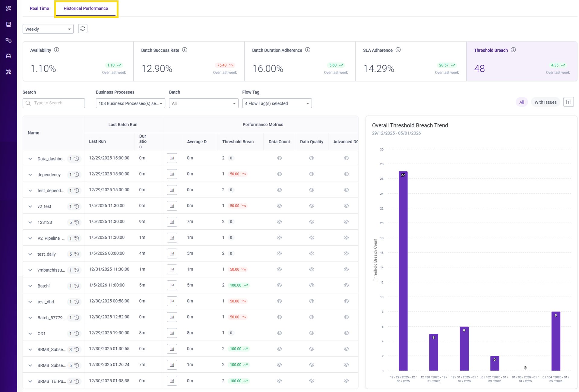Open the Weekly period dropdown
This screenshot has height=392, width=579.
click(x=48, y=29)
